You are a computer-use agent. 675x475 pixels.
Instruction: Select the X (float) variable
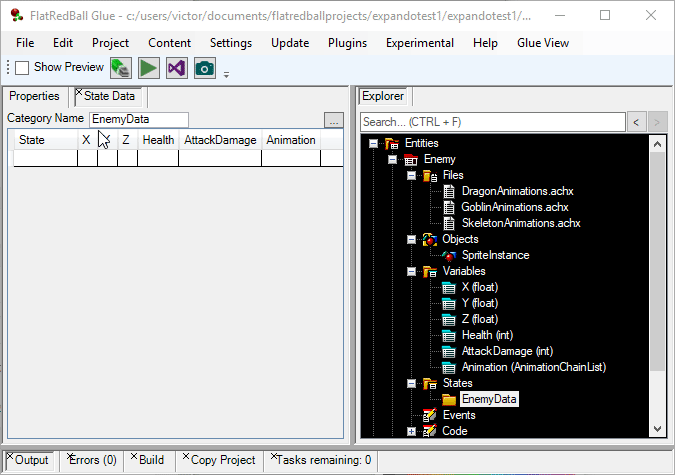[x=480, y=287]
